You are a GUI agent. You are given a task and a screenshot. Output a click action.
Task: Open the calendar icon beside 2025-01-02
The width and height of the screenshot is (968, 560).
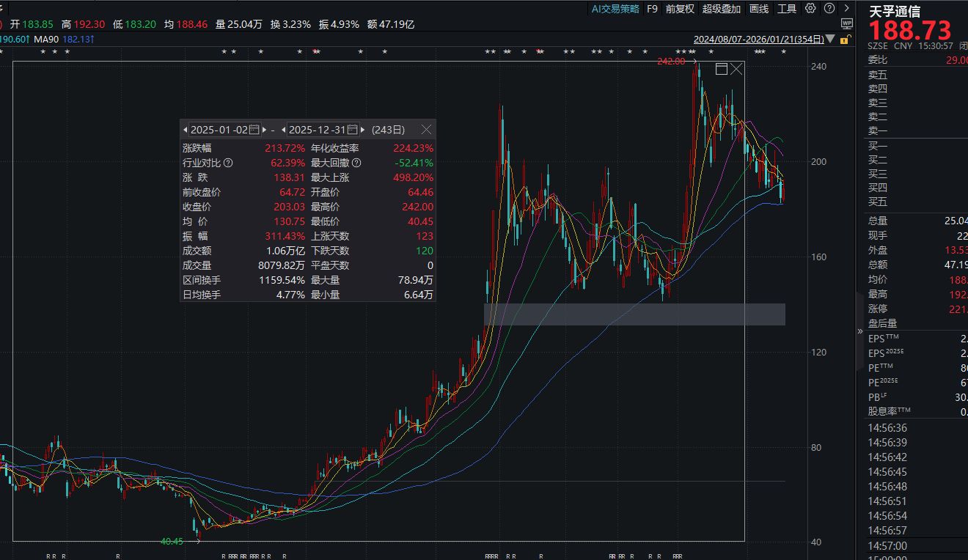(254, 129)
